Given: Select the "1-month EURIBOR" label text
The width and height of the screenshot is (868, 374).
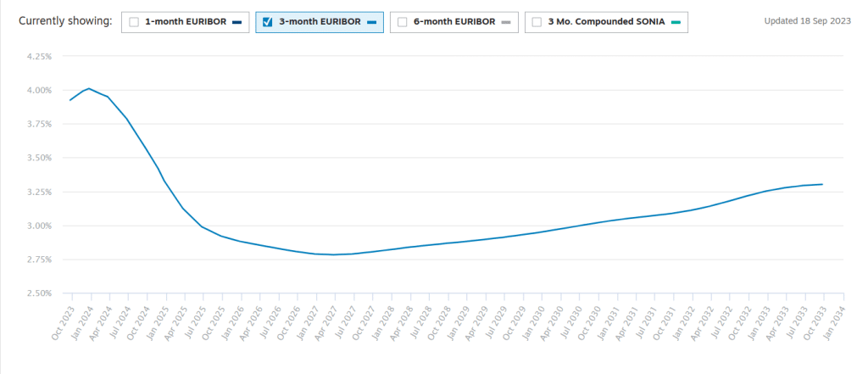Looking at the screenshot, I should [184, 22].
